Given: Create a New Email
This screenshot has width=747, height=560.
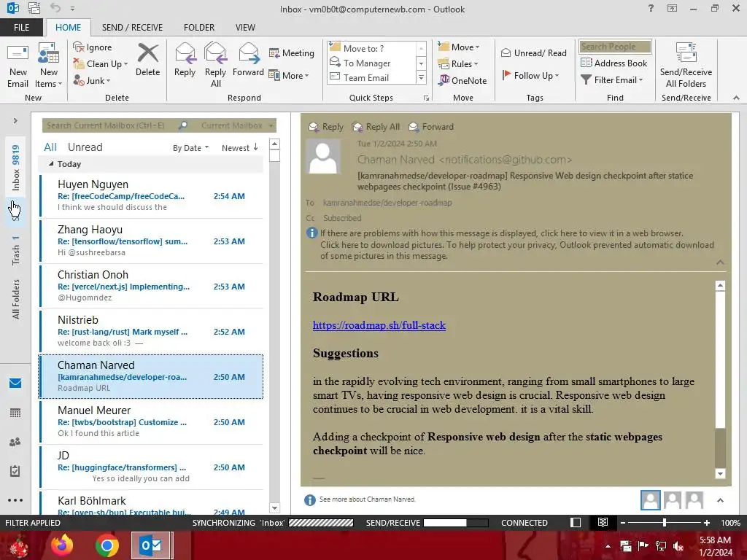Looking at the screenshot, I should click(x=18, y=66).
